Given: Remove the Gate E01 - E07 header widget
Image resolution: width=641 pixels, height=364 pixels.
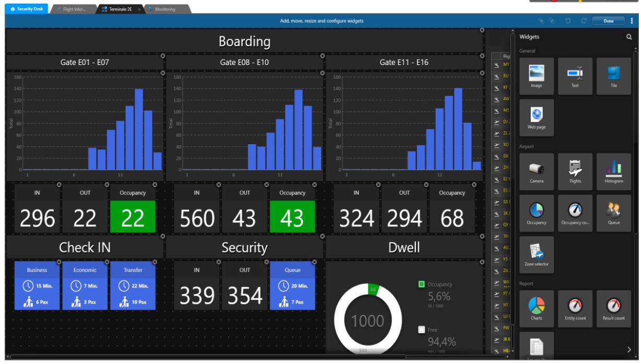Looking at the screenshot, I should [x=162, y=56].
